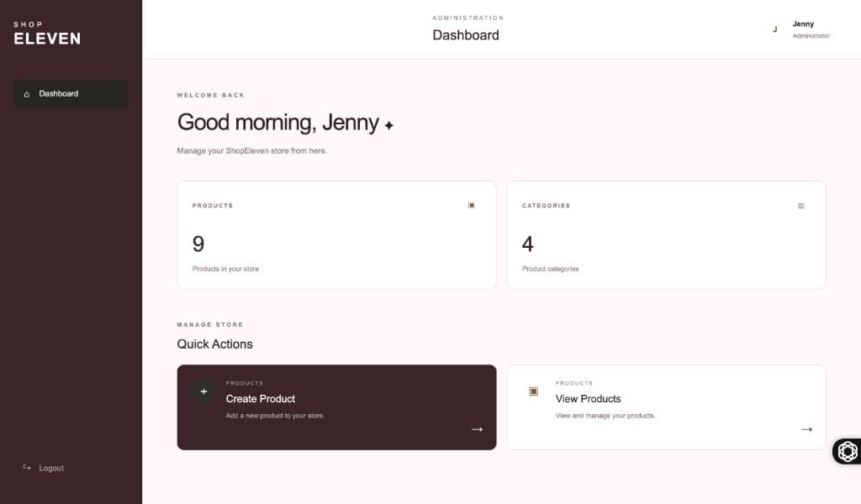This screenshot has width=861, height=504.
Task: Open the Products stat card showing 9
Action: click(x=336, y=234)
